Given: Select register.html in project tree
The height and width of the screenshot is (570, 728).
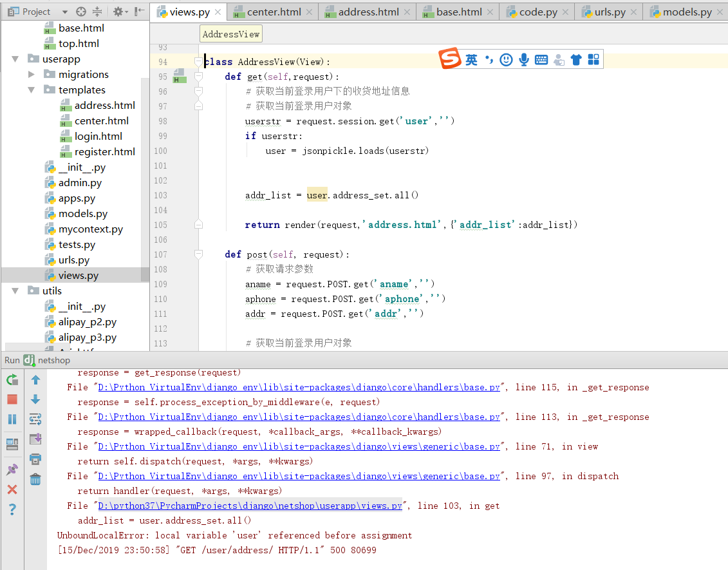Looking at the screenshot, I should click(x=104, y=152).
